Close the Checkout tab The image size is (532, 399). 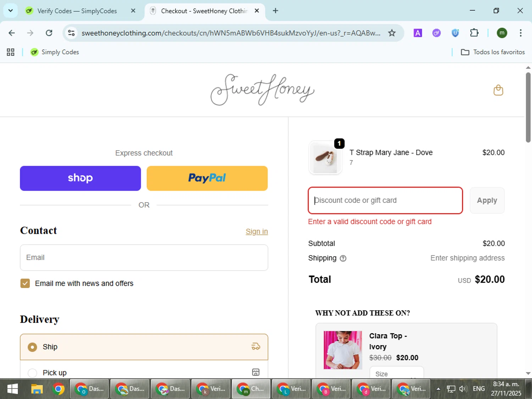pos(257,11)
